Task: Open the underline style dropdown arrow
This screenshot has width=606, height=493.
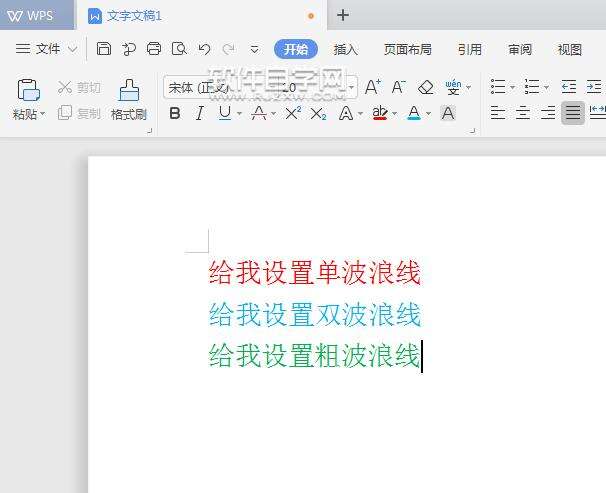Action: [x=239, y=114]
